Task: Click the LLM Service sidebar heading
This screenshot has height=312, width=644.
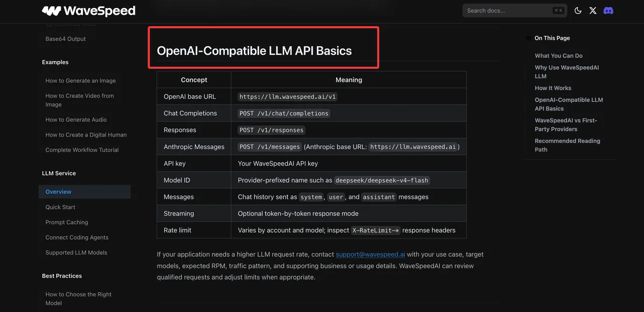Action: pyautogui.click(x=59, y=173)
